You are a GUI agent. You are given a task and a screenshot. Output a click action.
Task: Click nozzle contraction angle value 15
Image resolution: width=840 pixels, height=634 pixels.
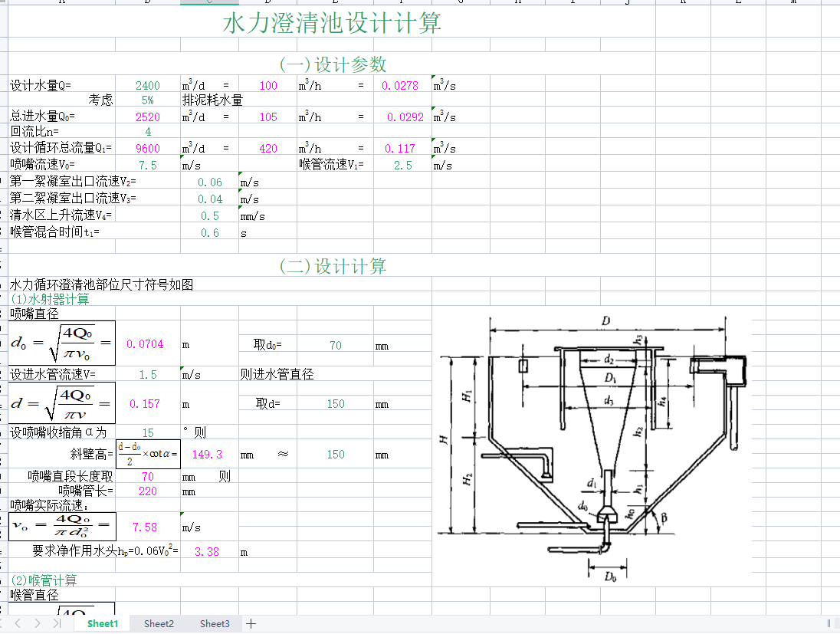point(148,432)
